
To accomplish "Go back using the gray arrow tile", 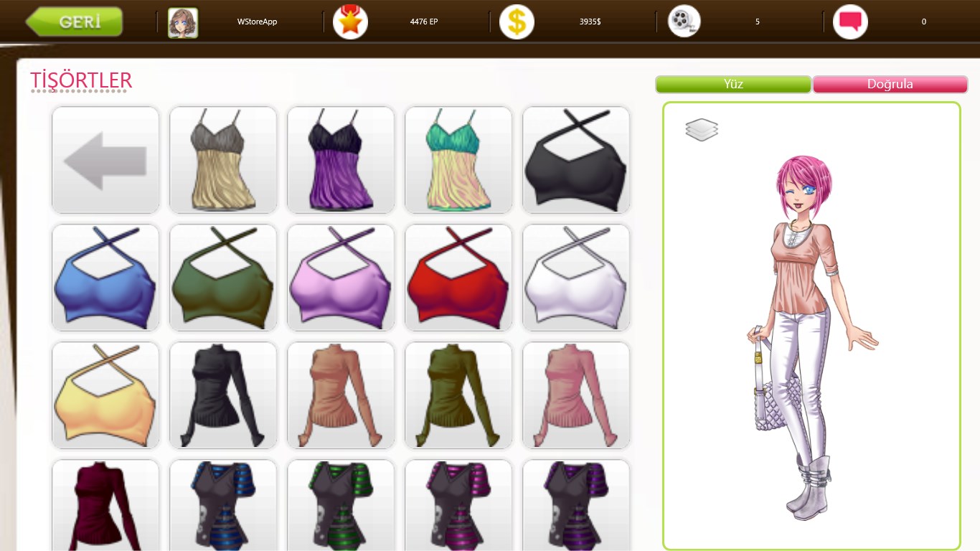I will [x=105, y=160].
